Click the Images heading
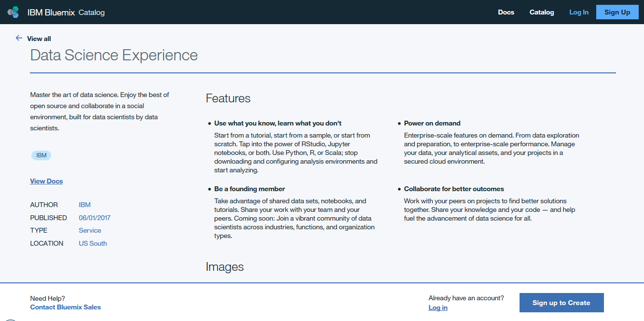Screen dimensions: 644x321 (225, 267)
